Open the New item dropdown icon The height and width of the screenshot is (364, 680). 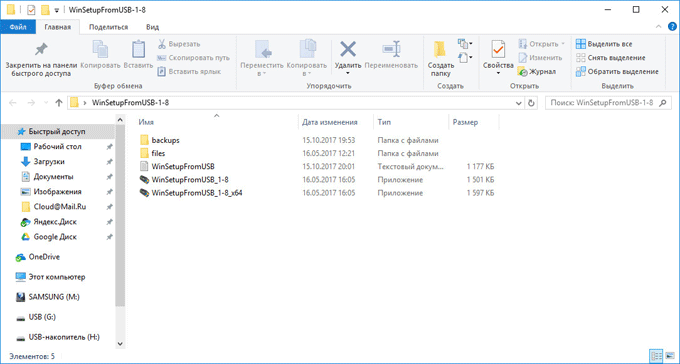(x=465, y=44)
